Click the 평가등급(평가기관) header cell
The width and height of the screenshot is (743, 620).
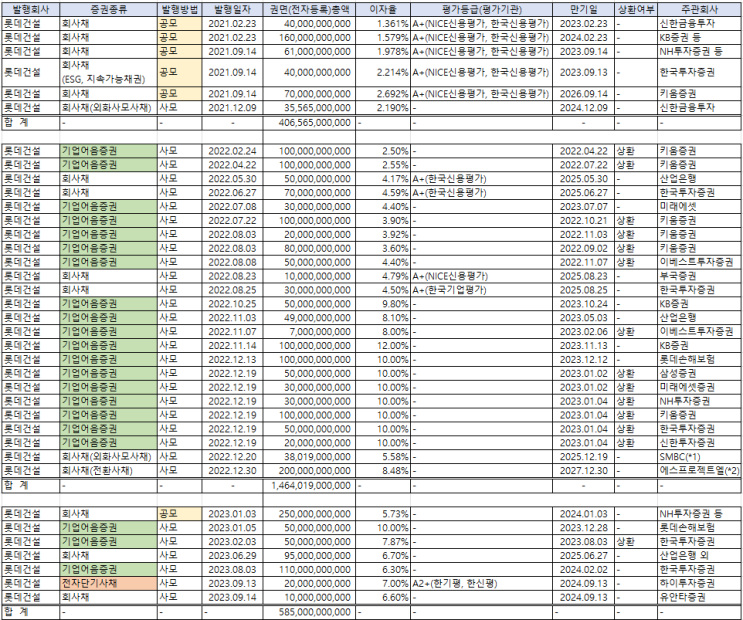point(481,9)
